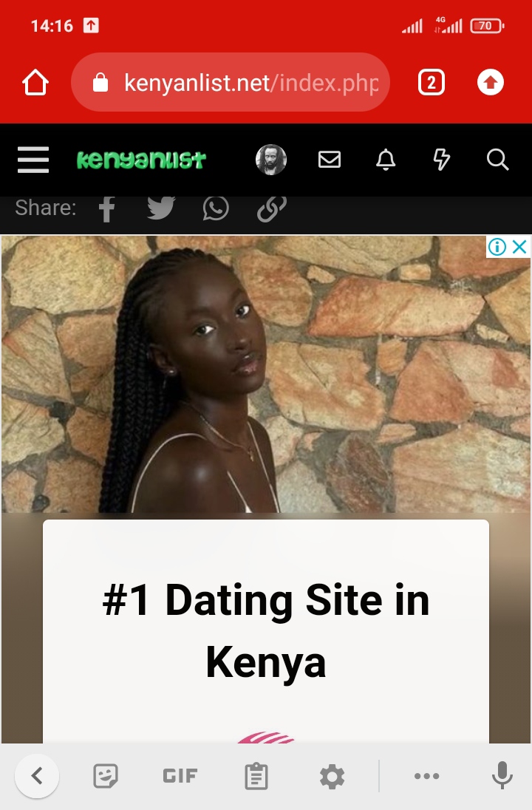Open the lightning bolt what's new icon
This screenshot has height=810, width=532.
tap(442, 160)
